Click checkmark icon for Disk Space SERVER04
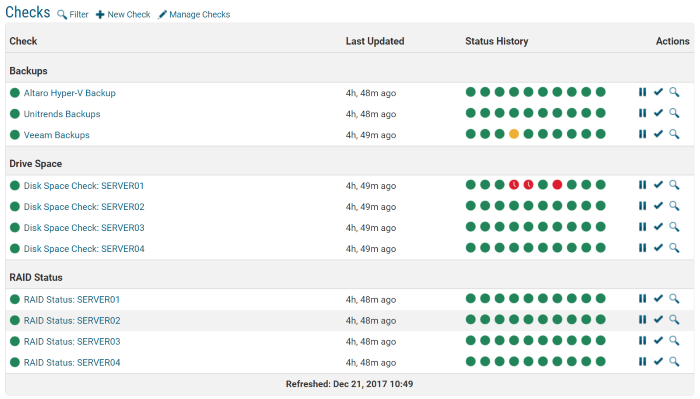700x399 pixels. [x=658, y=248]
